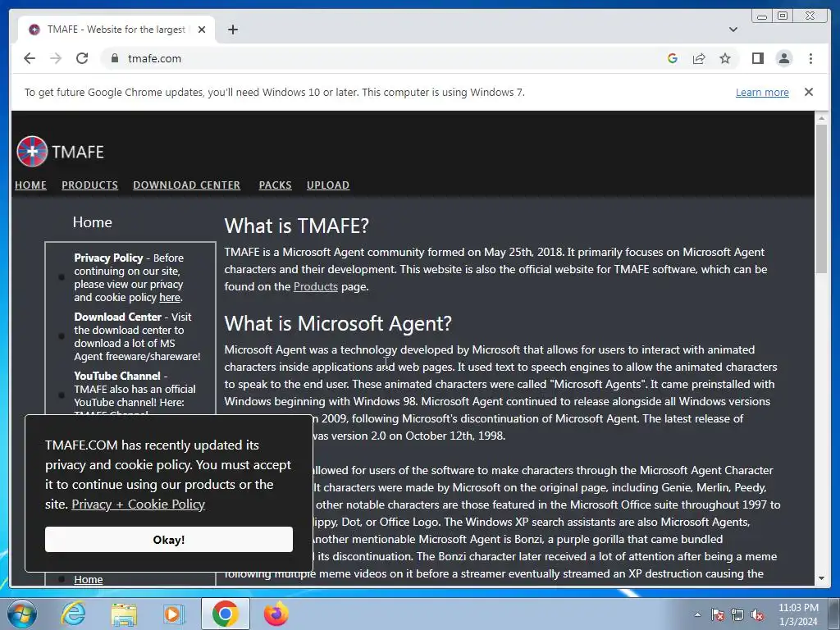Click the sidebar Home link at bottom

tap(89, 579)
